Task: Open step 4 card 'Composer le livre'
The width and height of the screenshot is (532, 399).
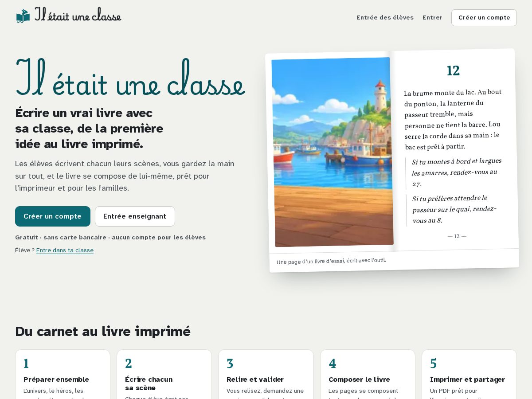Action: click(x=368, y=375)
